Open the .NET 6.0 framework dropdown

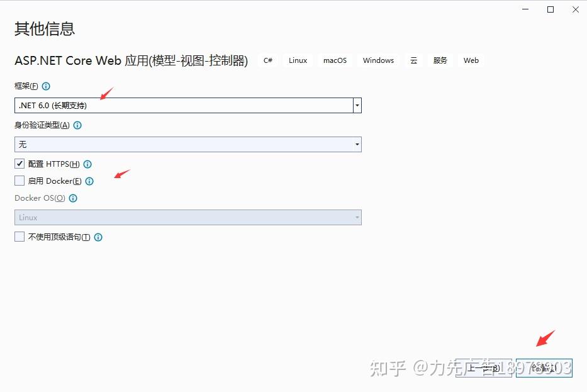188,106
